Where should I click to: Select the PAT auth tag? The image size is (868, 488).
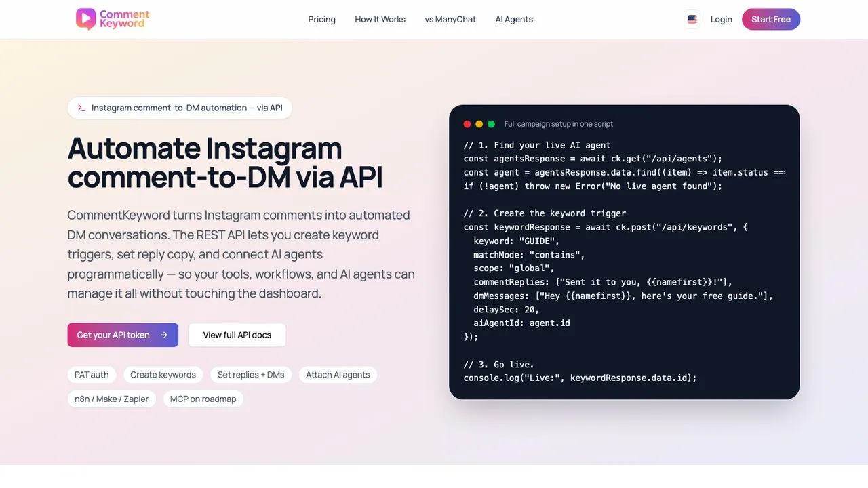tap(92, 375)
